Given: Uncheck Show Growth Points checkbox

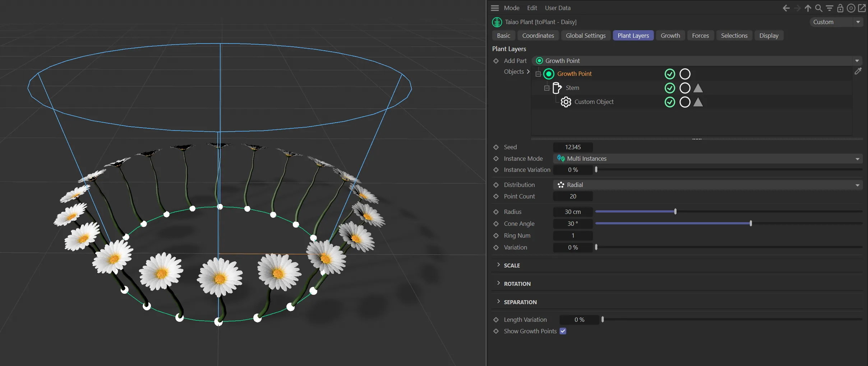Looking at the screenshot, I should [x=563, y=331].
